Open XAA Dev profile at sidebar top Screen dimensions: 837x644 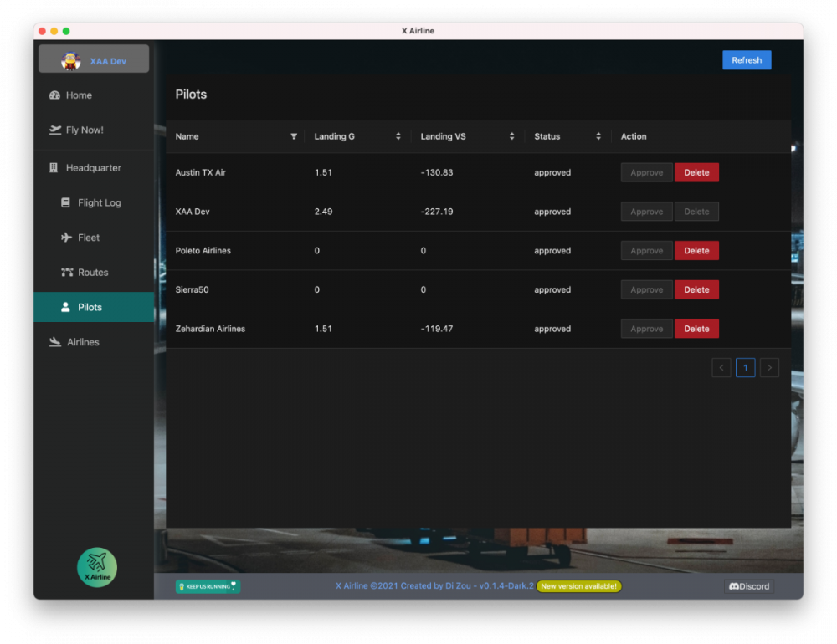tap(94, 60)
